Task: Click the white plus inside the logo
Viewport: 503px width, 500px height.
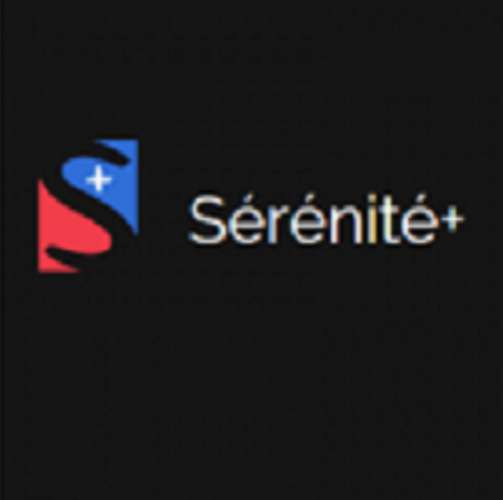Action: [x=99, y=180]
